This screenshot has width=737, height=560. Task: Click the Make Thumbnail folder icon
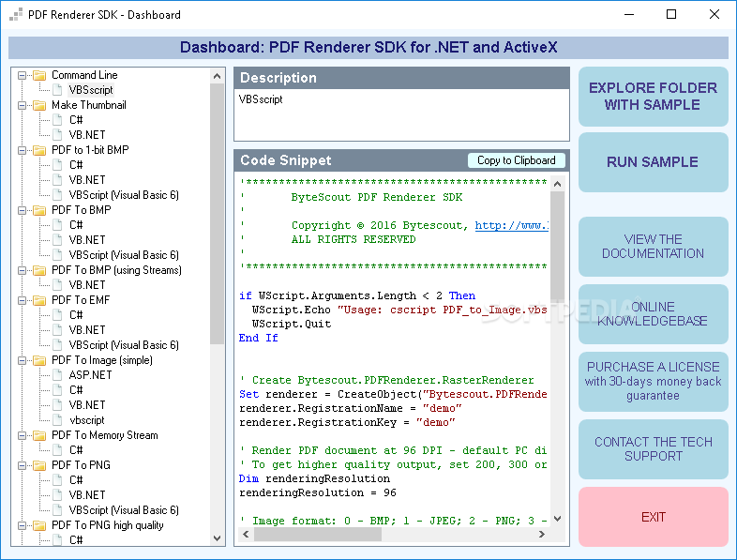tap(39, 105)
